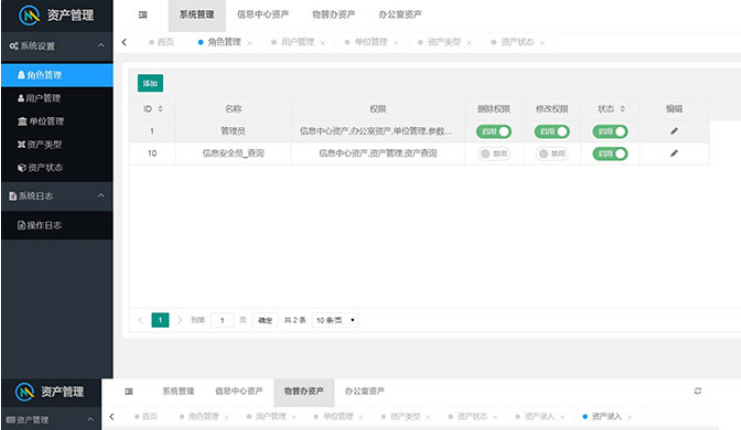Click the 权限 column header

tap(378, 109)
